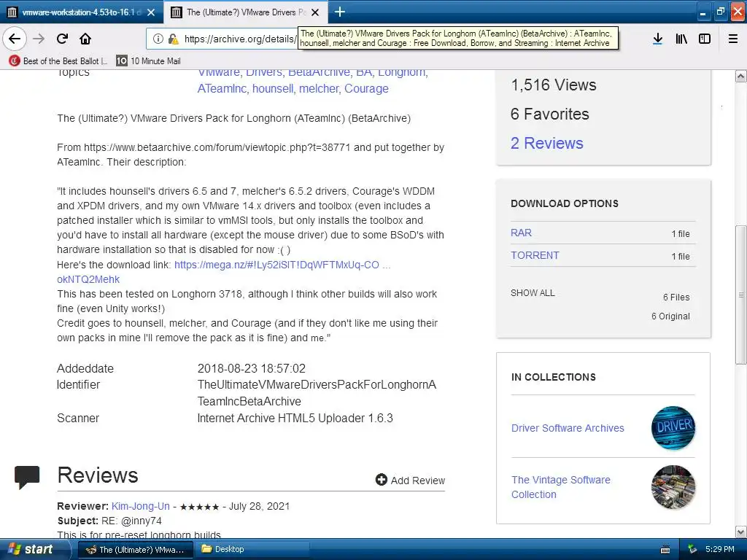This screenshot has height=560, width=747.
Task: Go back to the previous page
Action: (x=15, y=39)
